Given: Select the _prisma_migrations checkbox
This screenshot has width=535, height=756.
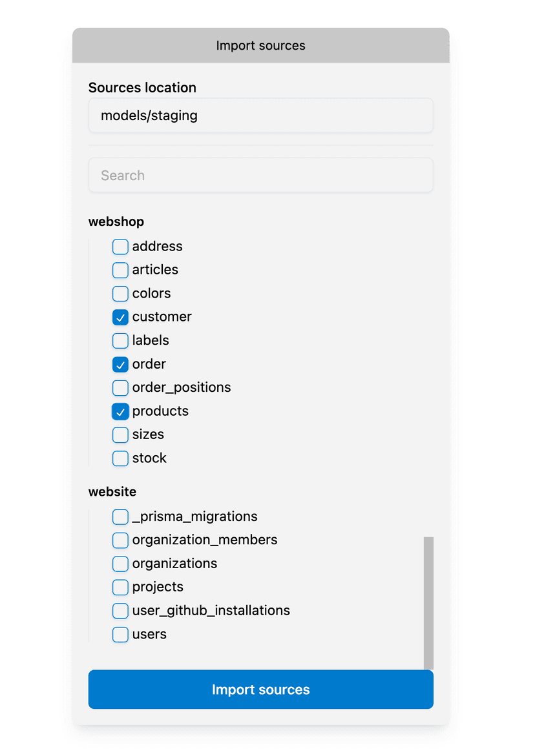Looking at the screenshot, I should [x=120, y=516].
